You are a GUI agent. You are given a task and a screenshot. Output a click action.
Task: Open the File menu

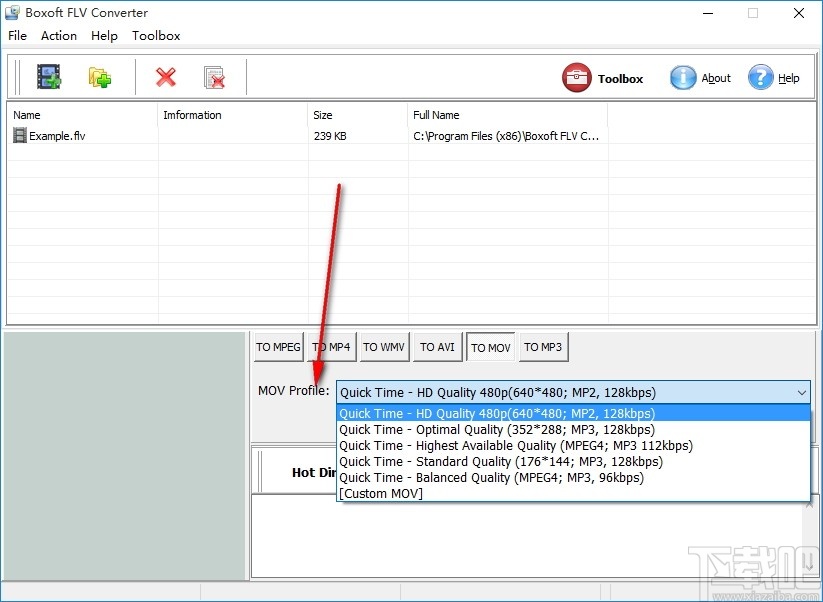[x=17, y=35]
